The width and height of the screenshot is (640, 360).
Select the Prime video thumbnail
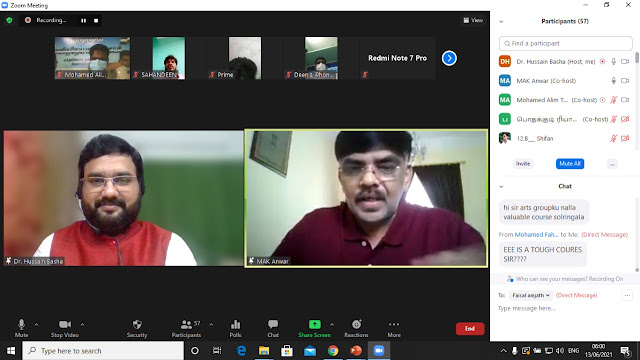[x=244, y=58]
